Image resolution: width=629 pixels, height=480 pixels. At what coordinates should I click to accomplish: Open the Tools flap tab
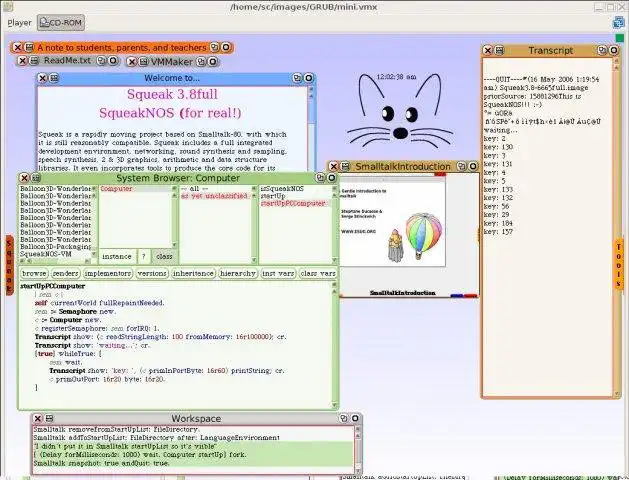pos(619,265)
